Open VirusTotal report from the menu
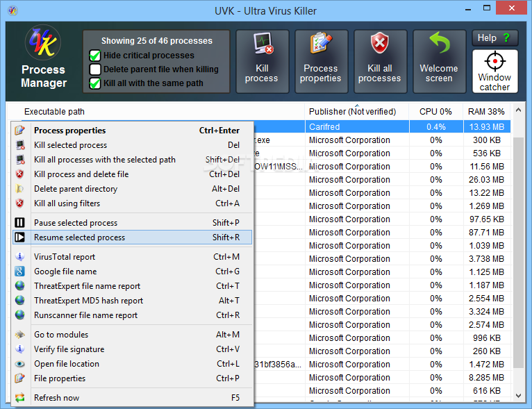Screen dimensions: 532x409 (133, 257)
